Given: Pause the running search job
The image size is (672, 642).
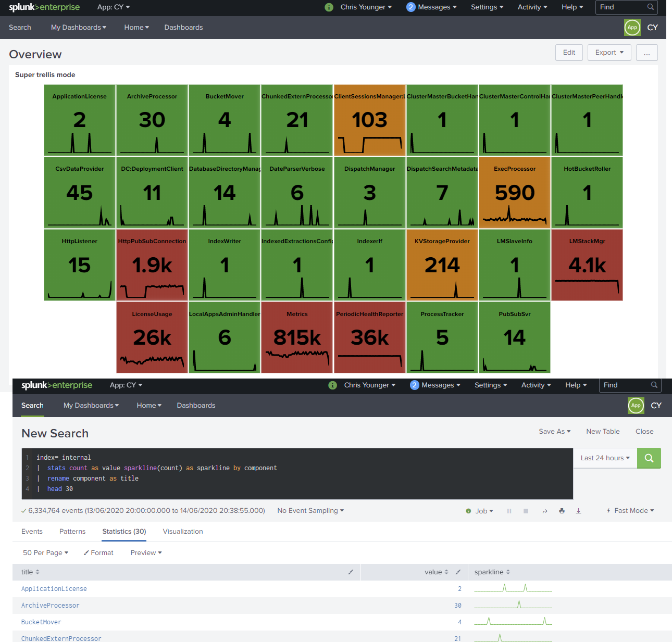Looking at the screenshot, I should (509, 511).
